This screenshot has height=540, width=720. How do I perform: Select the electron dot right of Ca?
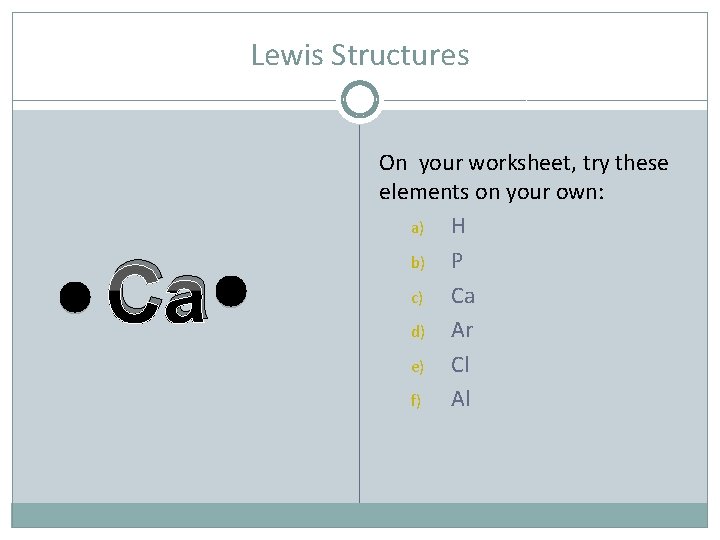pos(230,291)
